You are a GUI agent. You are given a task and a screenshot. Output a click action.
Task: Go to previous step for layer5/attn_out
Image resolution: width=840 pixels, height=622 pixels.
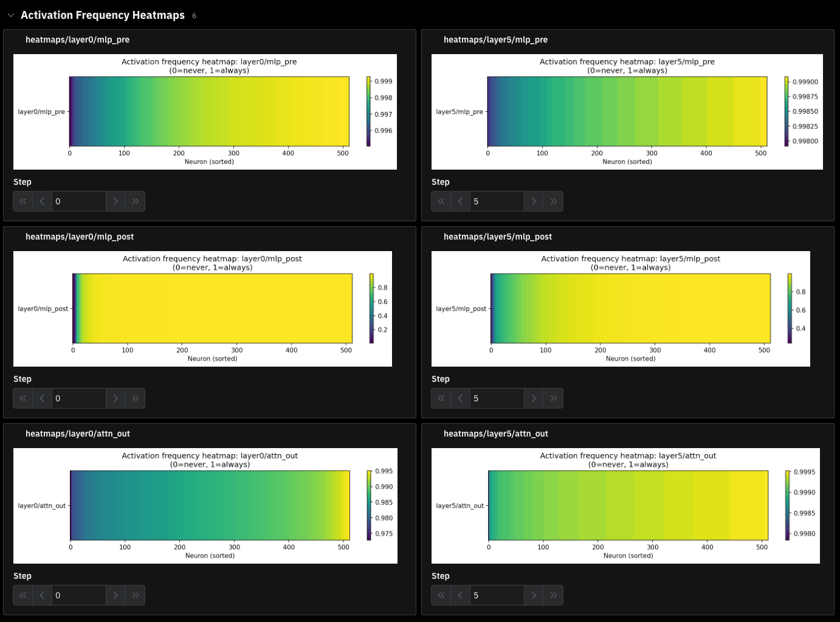point(460,595)
